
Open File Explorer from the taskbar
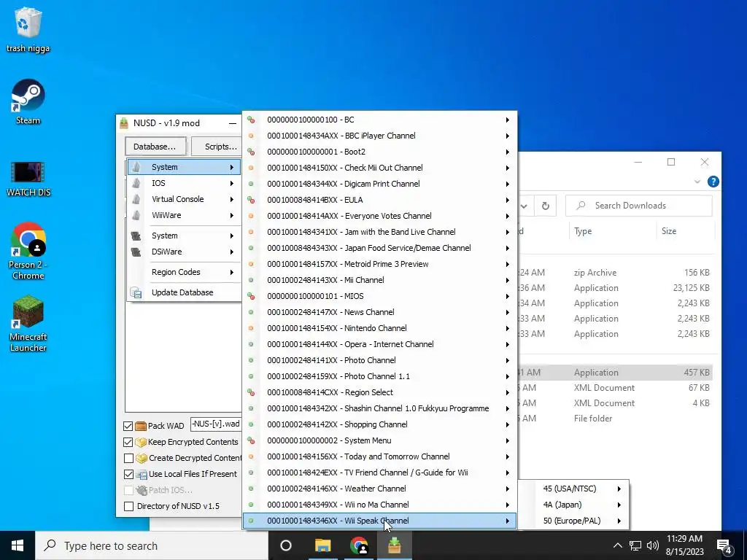tap(322, 545)
